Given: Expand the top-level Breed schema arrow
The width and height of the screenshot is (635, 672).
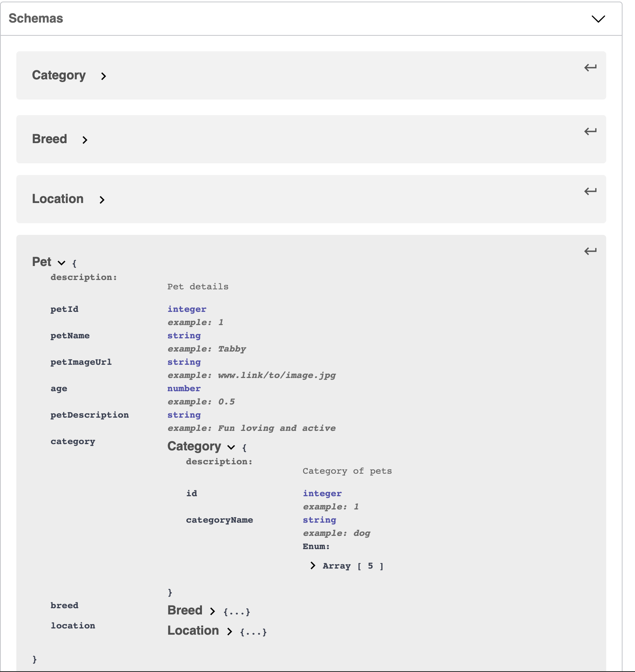Looking at the screenshot, I should click(x=85, y=140).
